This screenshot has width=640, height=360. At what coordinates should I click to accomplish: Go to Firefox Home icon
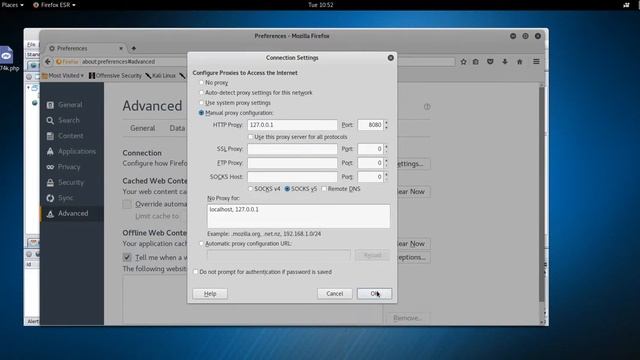click(x=520, y=62)
